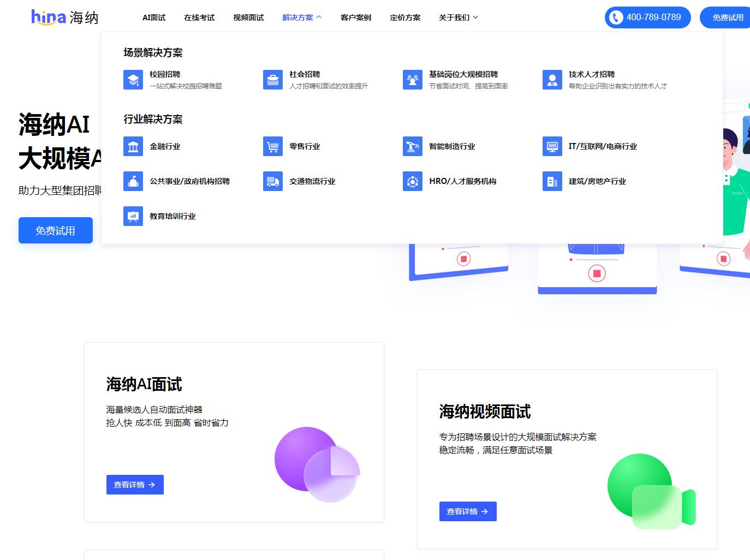Select the 教育培训行业 link

[172, 216]
